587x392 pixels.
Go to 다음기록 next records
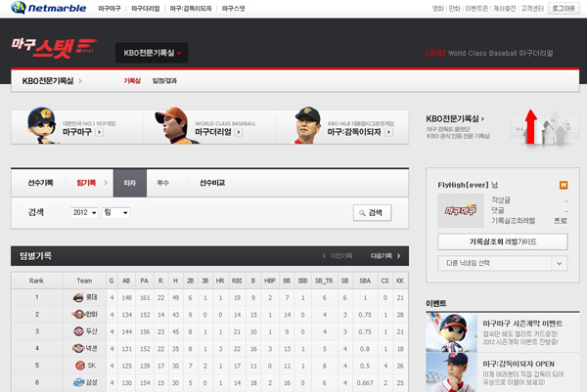[383, 256]
